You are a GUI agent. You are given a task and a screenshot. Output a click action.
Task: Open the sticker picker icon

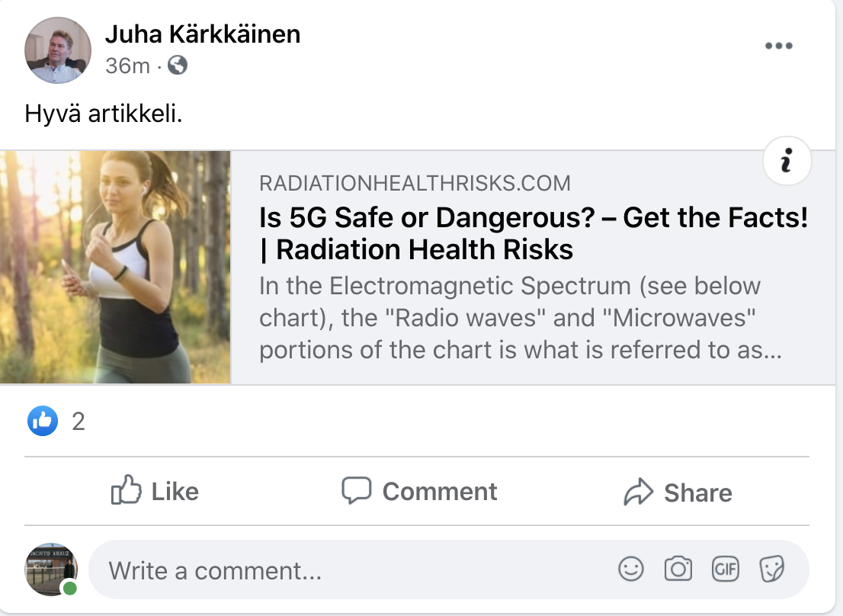point(771,569)
